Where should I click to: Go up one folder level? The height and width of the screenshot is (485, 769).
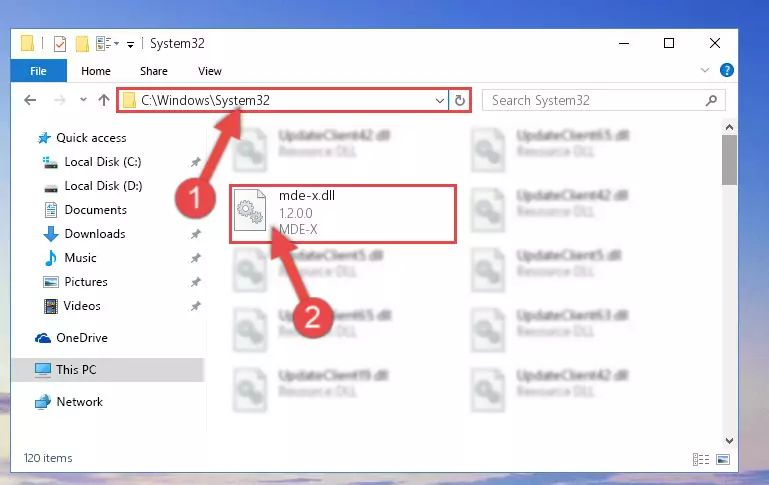[103, 100]
